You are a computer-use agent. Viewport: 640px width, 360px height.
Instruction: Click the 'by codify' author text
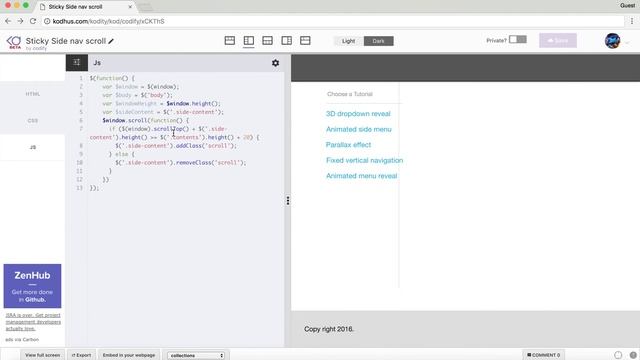[36, 49]
